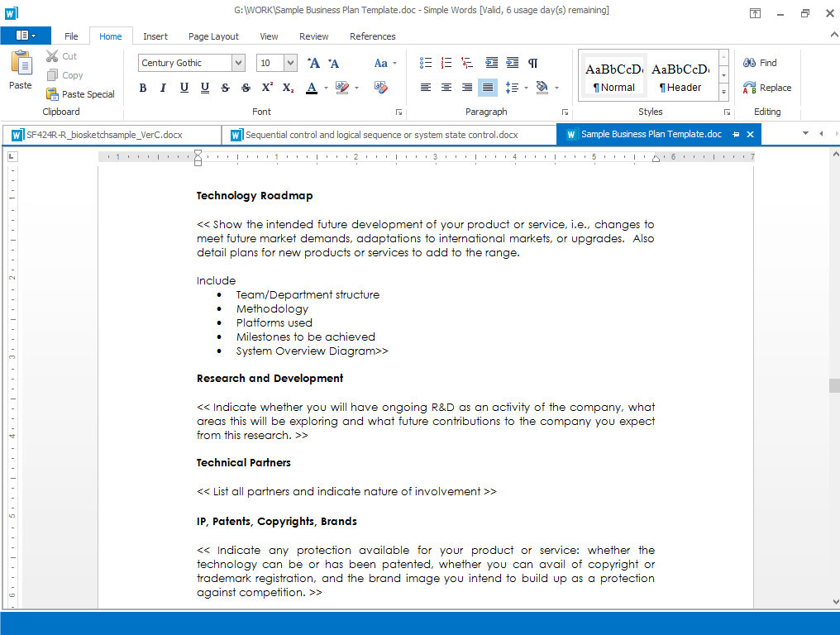This screenshot has height=635, width=840.
Task: Open Paste Special
Action: tap(80, 94)
